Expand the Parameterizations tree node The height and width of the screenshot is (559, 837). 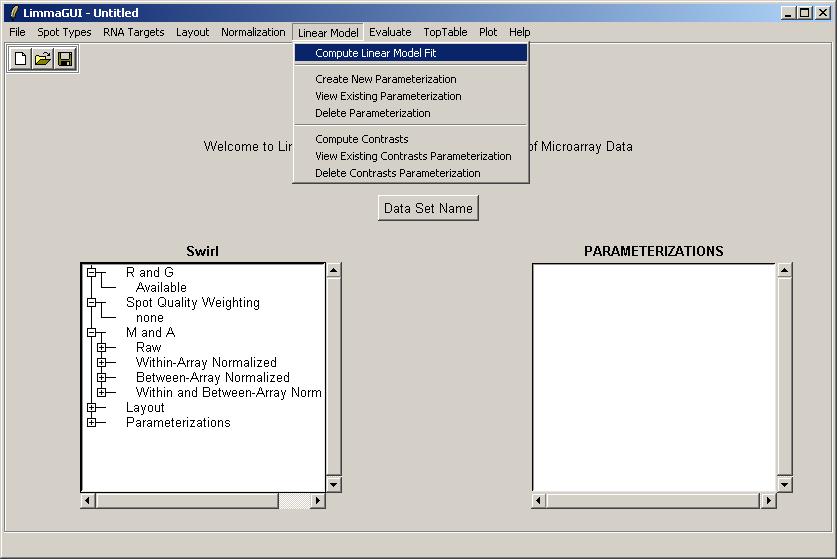(92, 423)
